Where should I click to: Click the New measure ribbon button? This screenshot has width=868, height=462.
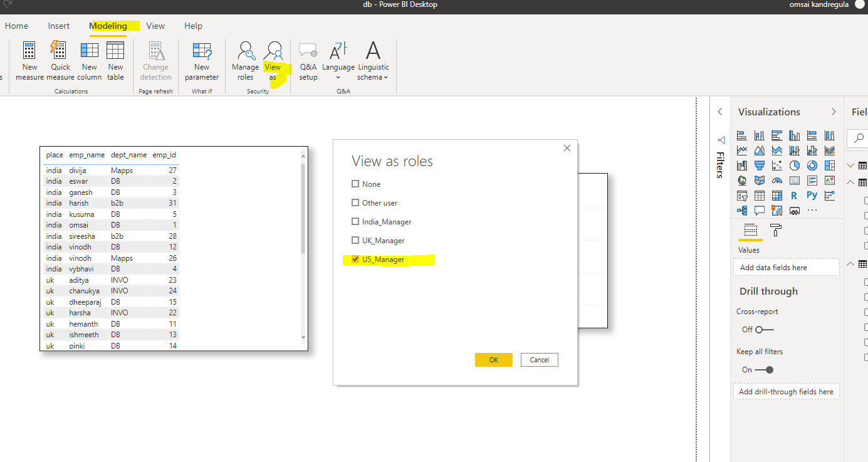29,61
